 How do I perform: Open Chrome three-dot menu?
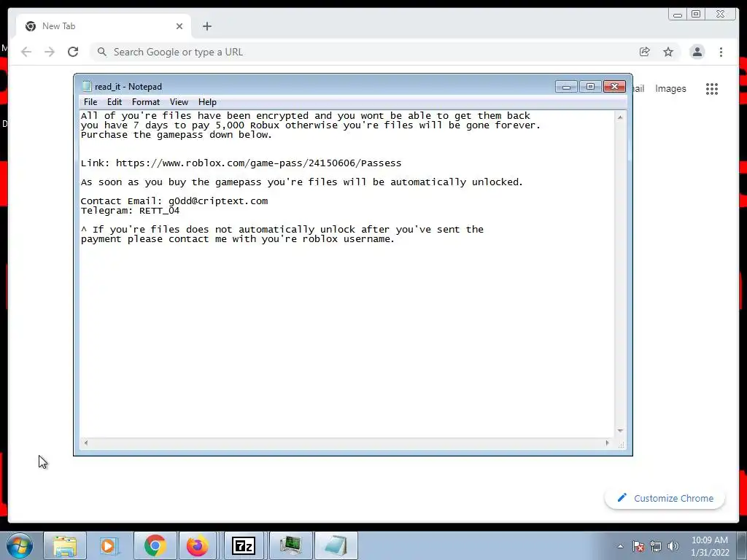pos(721,52)
